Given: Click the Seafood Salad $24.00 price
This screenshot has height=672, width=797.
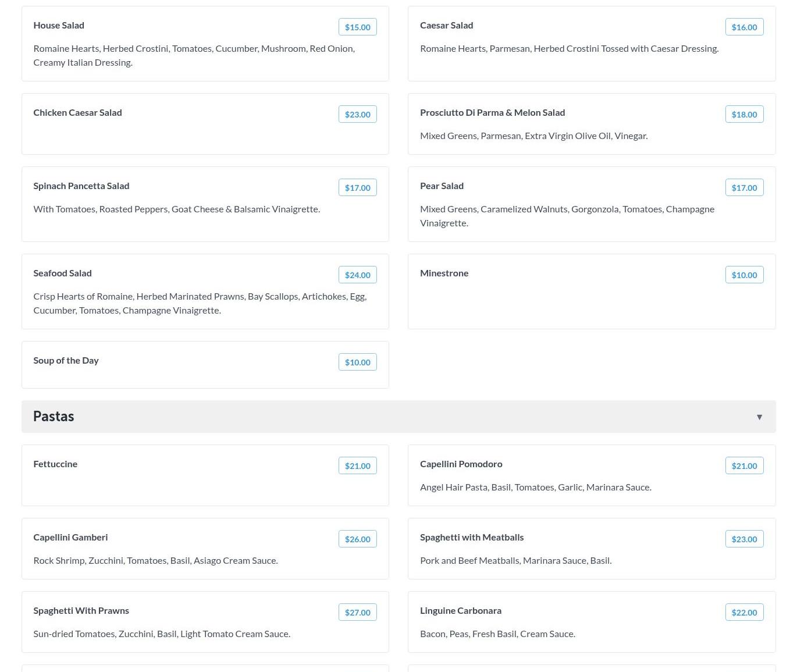Looking at the screenshot, I should coord(357,275).
